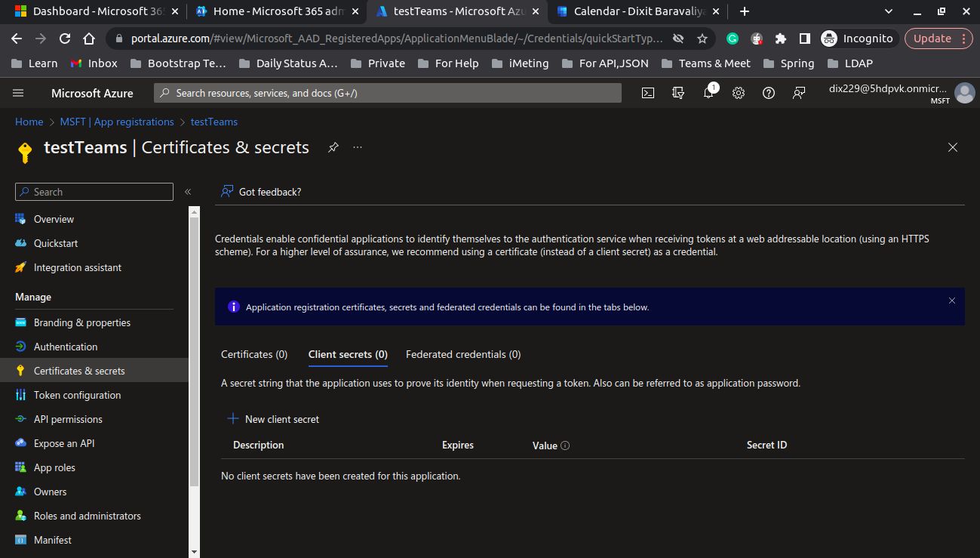Go back to the previous page

[x=17, y=39]
